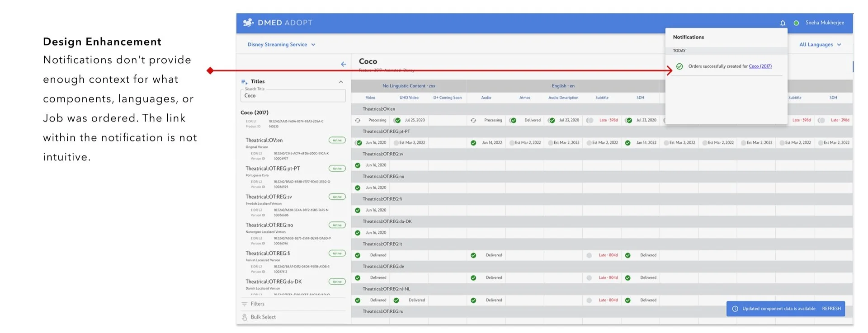Click the Coco (2017) title in sidebar
Image resolution: width=868 pixels, height=333 pixels.
click(x=255, y=113)
